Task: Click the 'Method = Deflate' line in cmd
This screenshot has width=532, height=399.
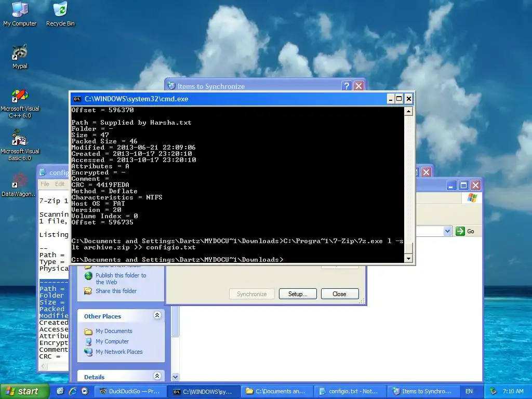Action: (x=104, y=191)
